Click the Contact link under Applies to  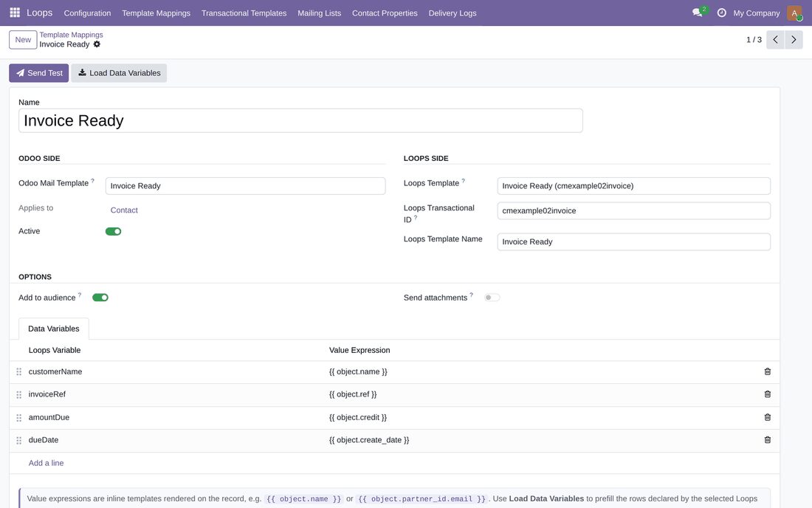tap(124, 210)
